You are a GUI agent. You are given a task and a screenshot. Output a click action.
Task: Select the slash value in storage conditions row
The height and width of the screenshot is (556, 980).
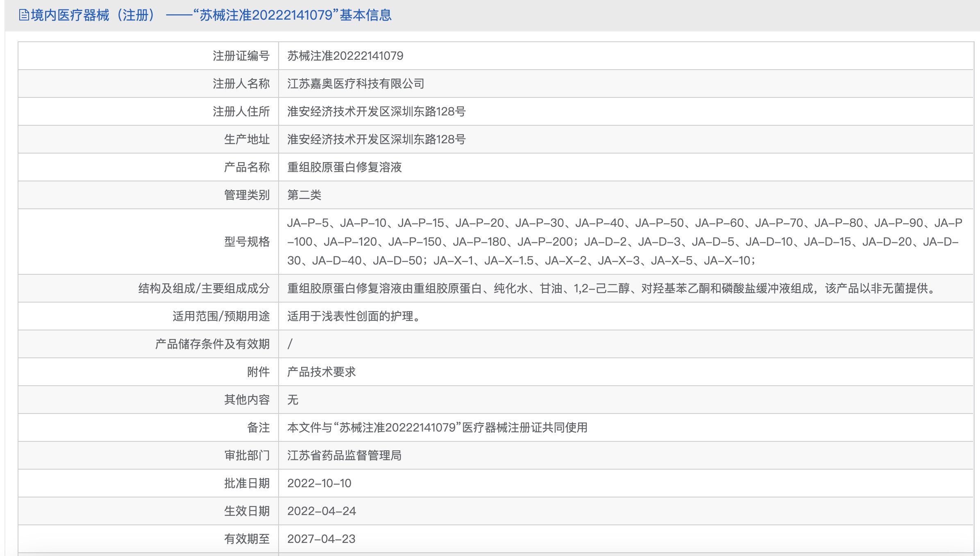(x=290, y=344)
